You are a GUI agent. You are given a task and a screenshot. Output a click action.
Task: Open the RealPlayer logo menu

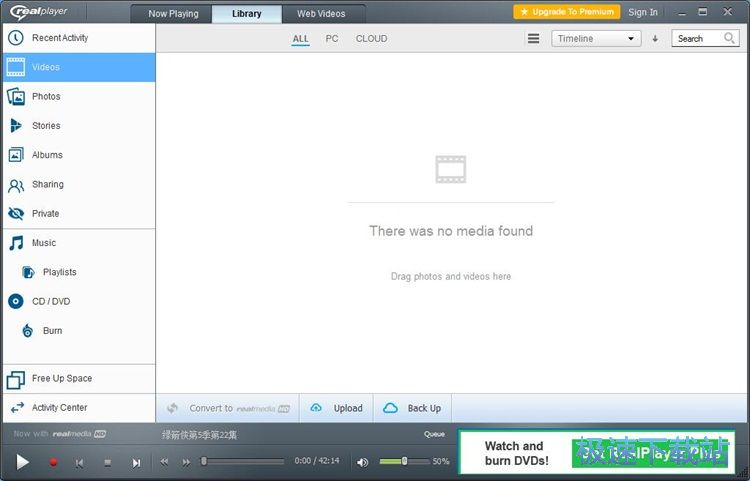coord(38,12)
